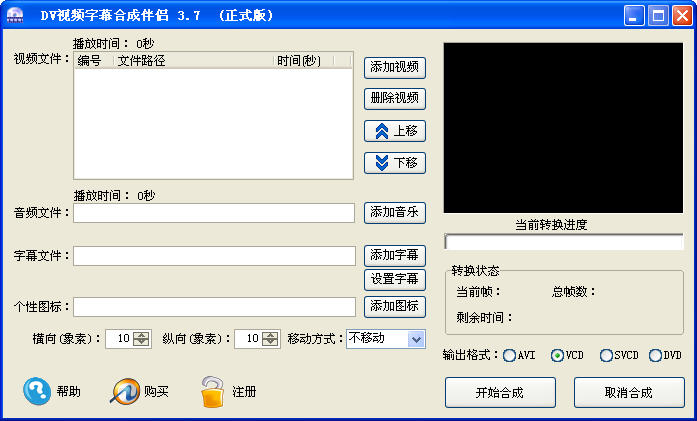Click the 添加视频 button

(x=395, y=68)
